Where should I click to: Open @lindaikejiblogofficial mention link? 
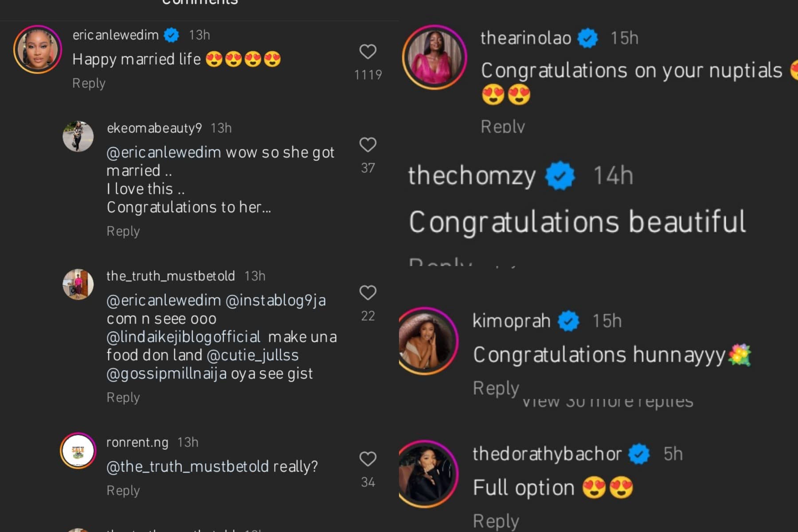[x=184, y=337]
